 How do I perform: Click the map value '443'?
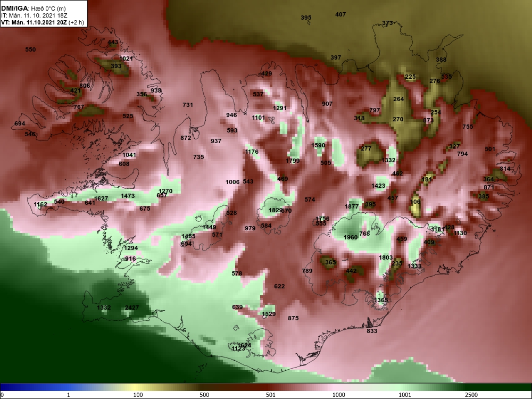[x=113, y=43]
